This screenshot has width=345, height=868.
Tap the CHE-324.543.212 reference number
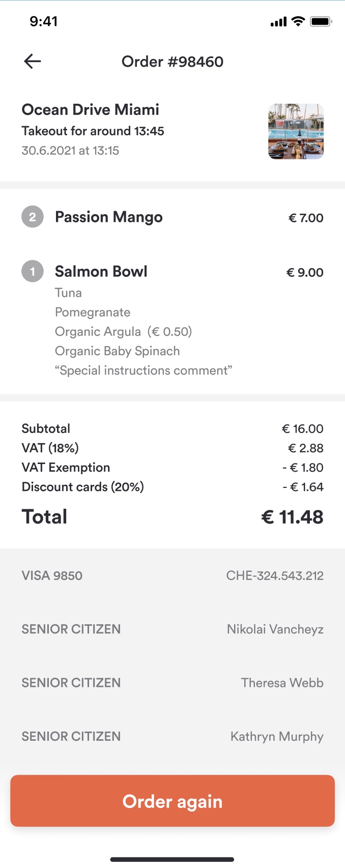click(x=275, y=575)
